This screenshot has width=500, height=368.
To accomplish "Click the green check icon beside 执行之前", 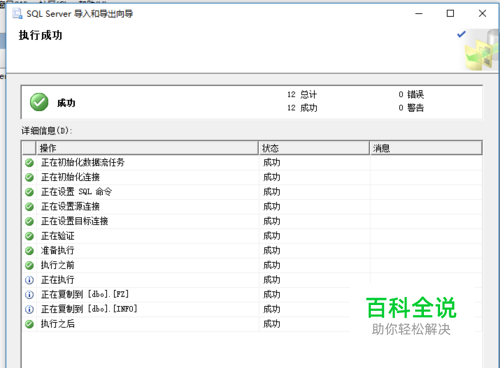I will (29, 265).
